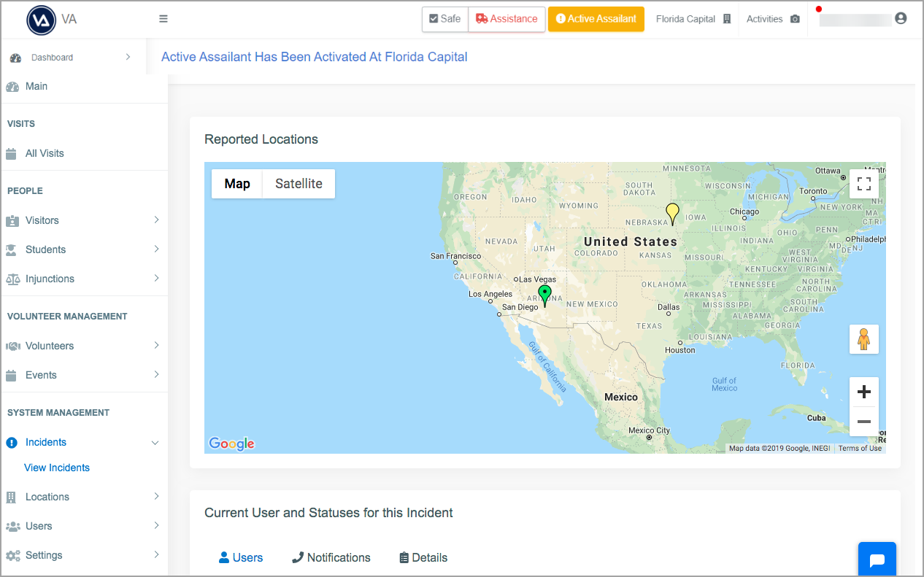Viewport: 924px width, 577px height.
Task: Expand the Students submenu arrow
Action: pos(156,249)
